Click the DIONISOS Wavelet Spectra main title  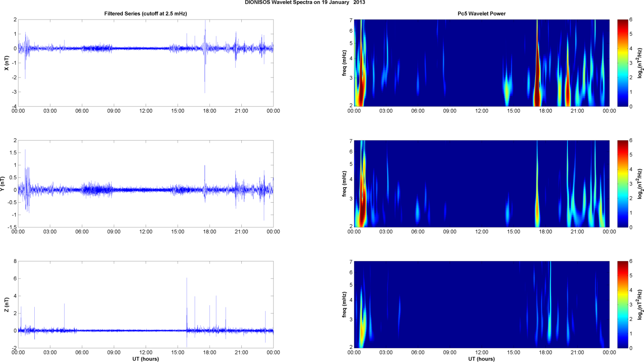pyautogui.click(x=305, y=3)
